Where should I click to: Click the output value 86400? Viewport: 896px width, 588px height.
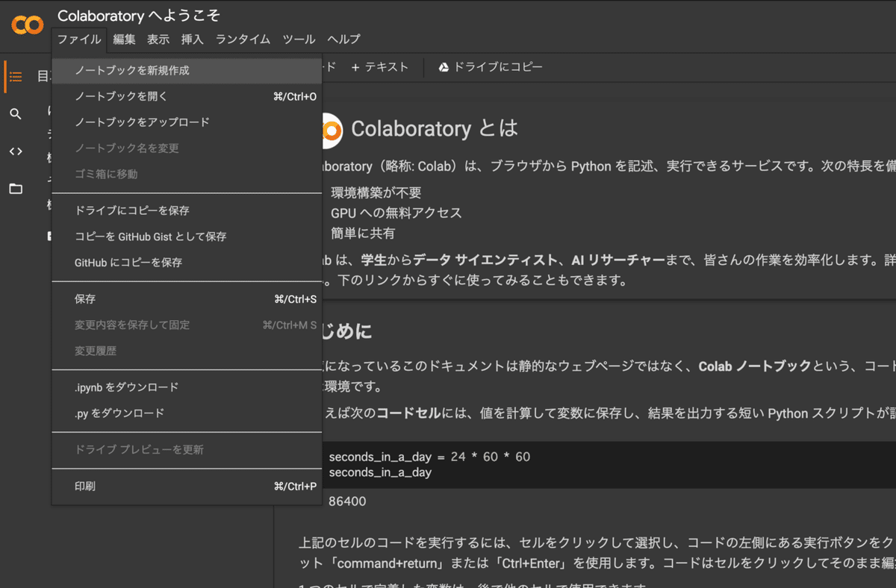(x=347, y=501)
